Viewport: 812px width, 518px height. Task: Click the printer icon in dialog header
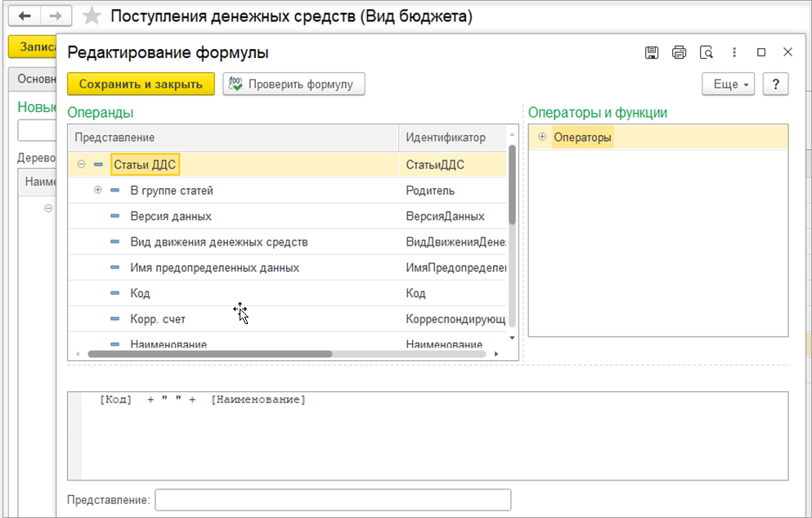679,52
